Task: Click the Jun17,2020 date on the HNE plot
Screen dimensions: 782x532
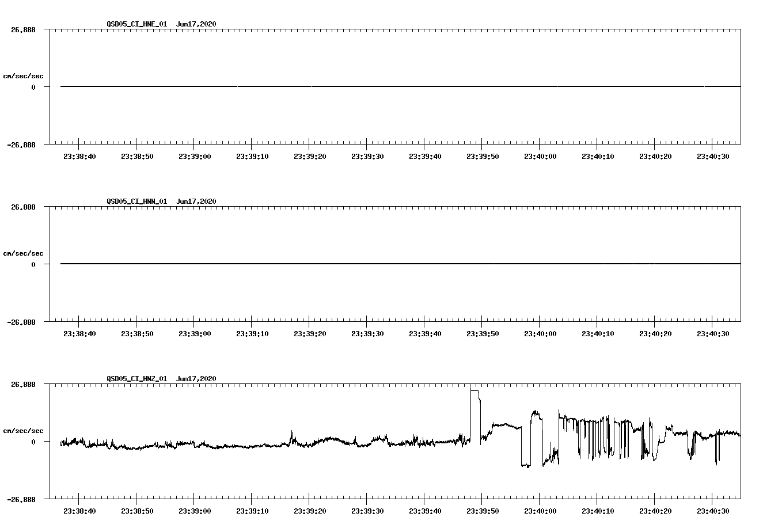Action: (x=196, y=24)
